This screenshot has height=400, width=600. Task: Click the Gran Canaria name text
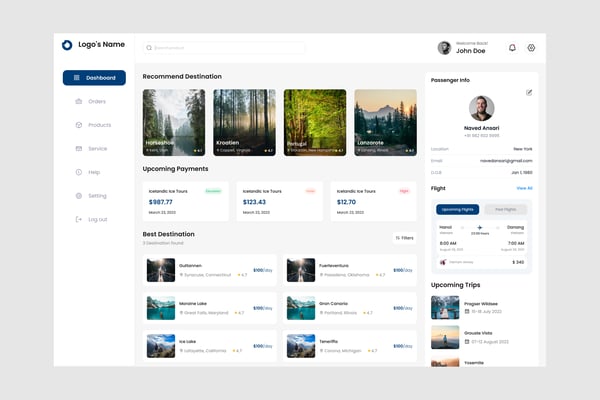[333, 304]
